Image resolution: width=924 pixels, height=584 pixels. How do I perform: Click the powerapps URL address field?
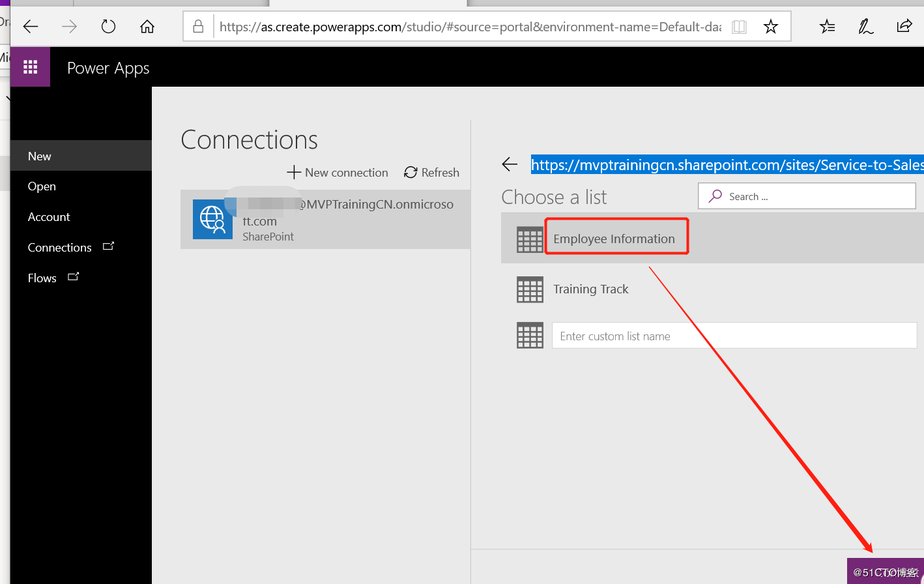[470, 27]
